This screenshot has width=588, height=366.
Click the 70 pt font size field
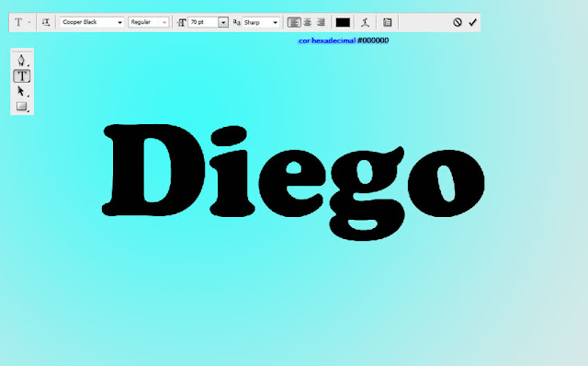(x=203, y=22)
